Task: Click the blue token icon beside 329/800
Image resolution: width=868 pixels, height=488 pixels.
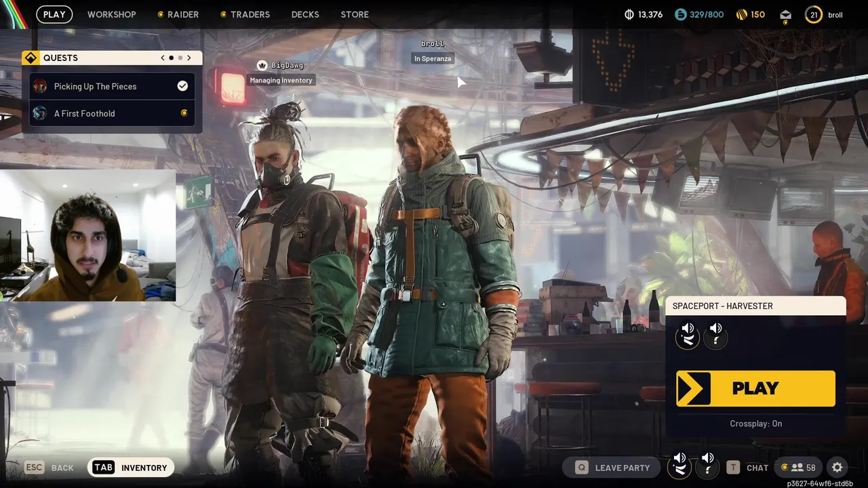Action: [x=680, y=14]
